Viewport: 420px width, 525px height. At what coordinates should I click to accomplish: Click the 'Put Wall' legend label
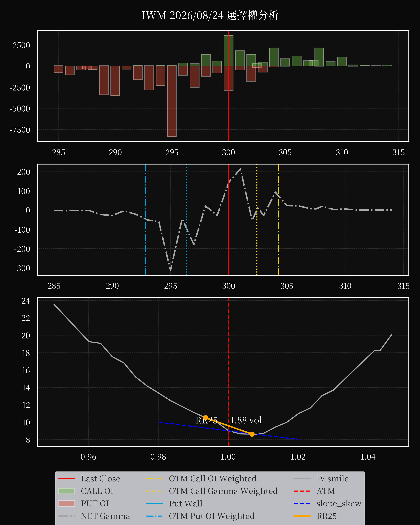[x=185, y=503]
